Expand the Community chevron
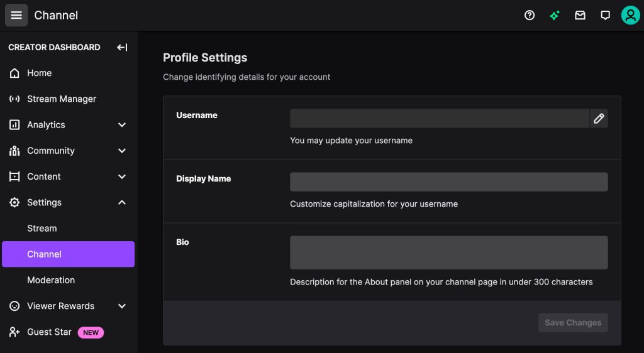This screenshot has height=353, width=644. (x=122, y=151)
